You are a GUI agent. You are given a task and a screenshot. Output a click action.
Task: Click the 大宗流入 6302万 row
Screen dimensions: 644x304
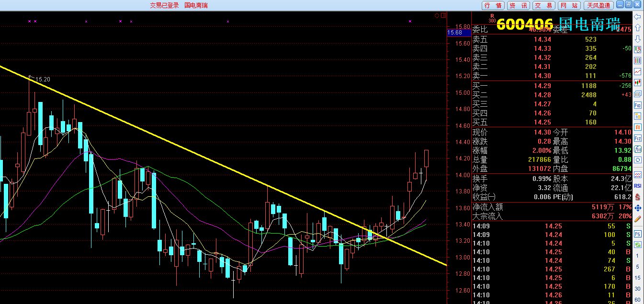pyautogui.click(x=552, y=216)
